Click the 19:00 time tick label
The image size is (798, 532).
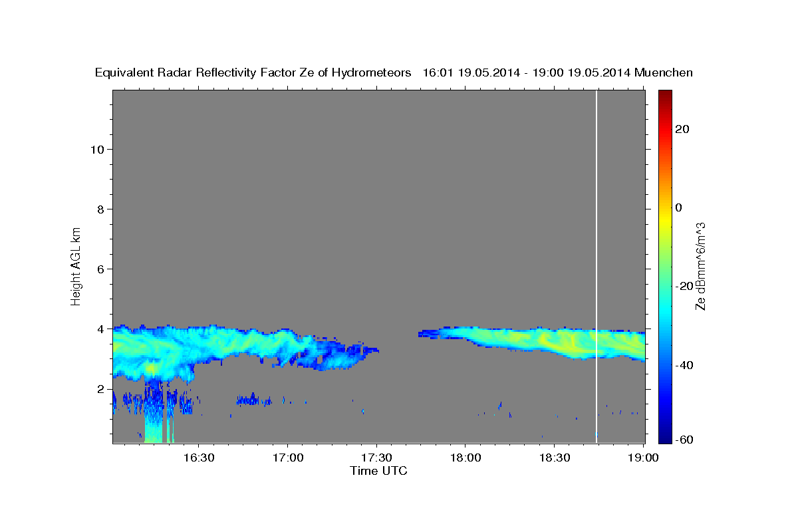(x=643, y=458)
